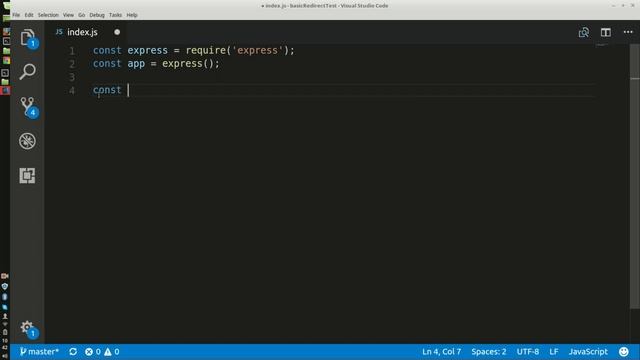Change file encoding via UTF-8

click(528, 351)
